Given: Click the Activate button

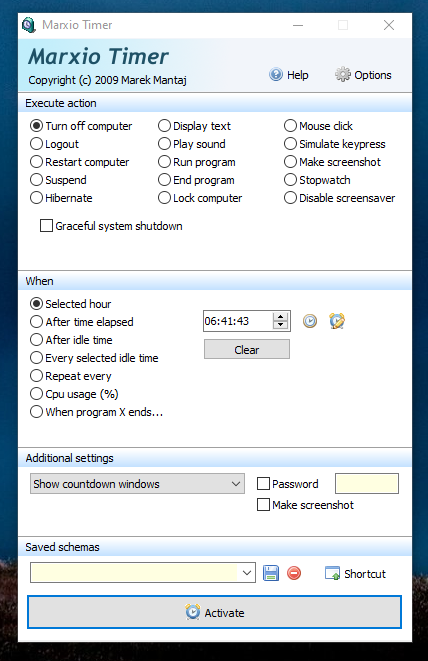Looking at the screenshot, I should pyautogui.click(x=214, y=612).
